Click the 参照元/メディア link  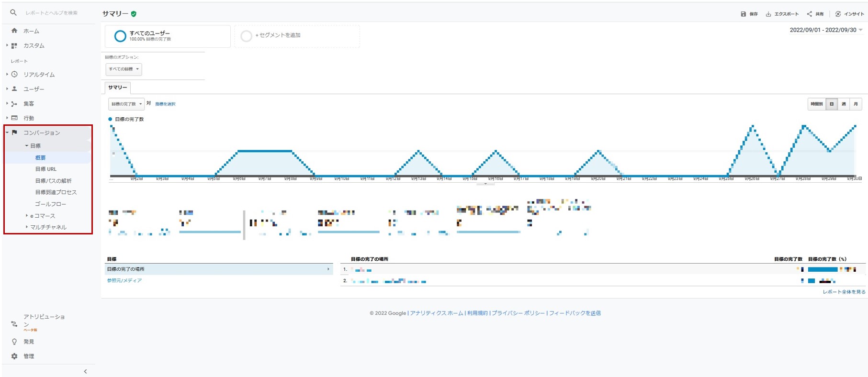(x=124, y=280)
